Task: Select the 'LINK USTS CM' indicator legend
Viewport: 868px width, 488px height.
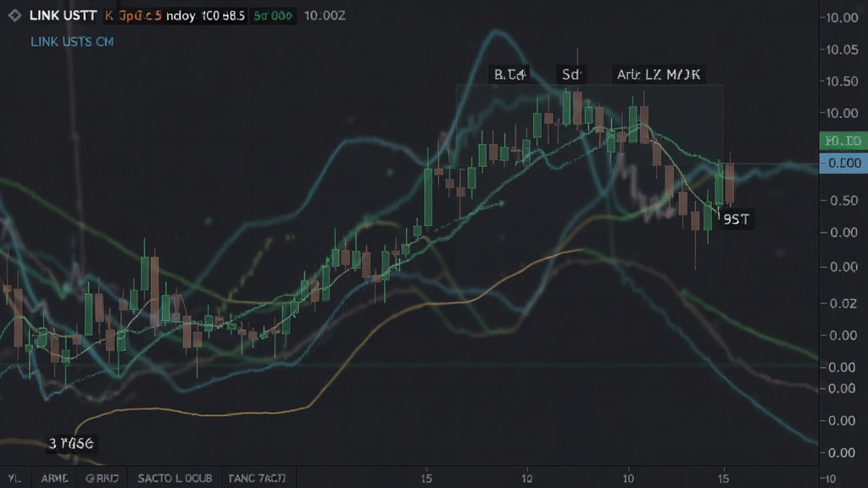Action: 72,42
